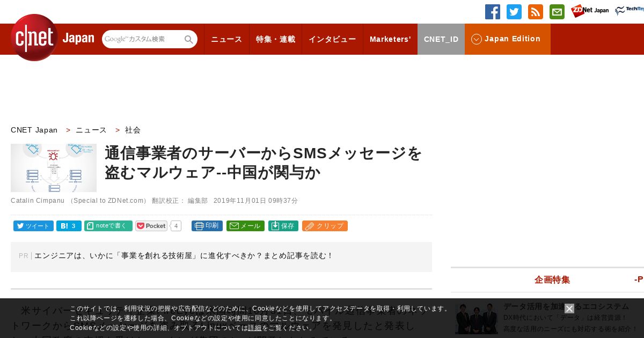
Task: Open 詳細 link in cookie notice
Action: click(255, 328)
